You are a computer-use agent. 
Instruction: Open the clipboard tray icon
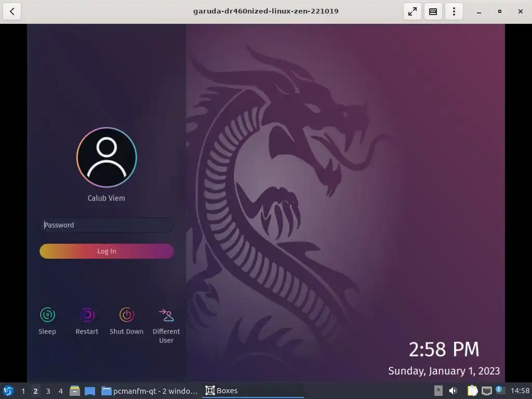pyautogui.click(x=472, y=391)
